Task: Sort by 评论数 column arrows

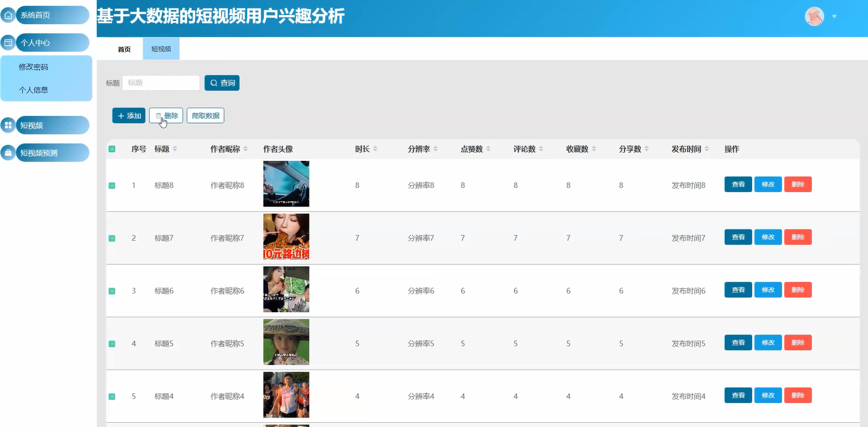Action: (542, 149)
